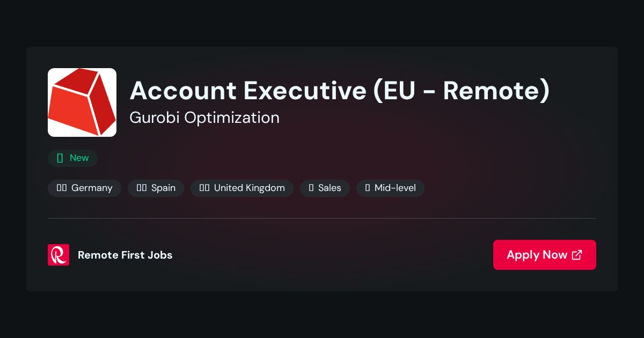
Task: Open the Account Executive (EU - Remote) title
Action: (x=340, y=90)
